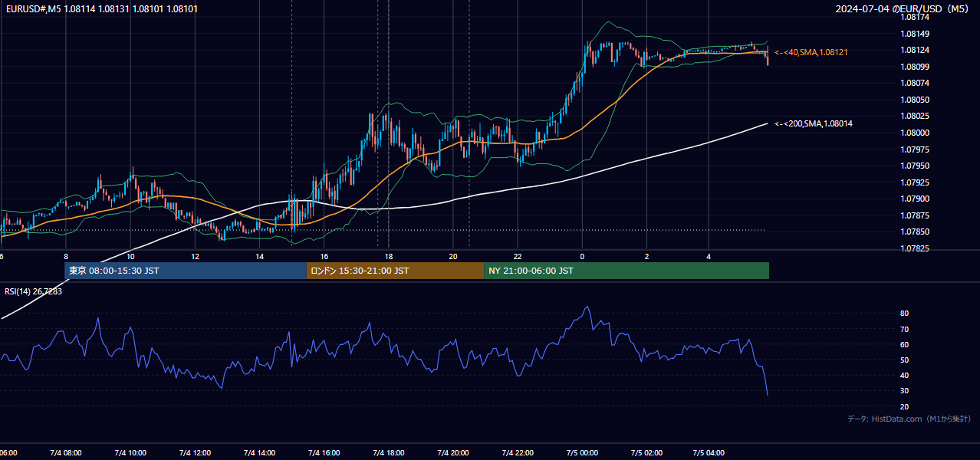
Task: Click the 7/5 02:00 date axis label
Action: coord(646,452)
